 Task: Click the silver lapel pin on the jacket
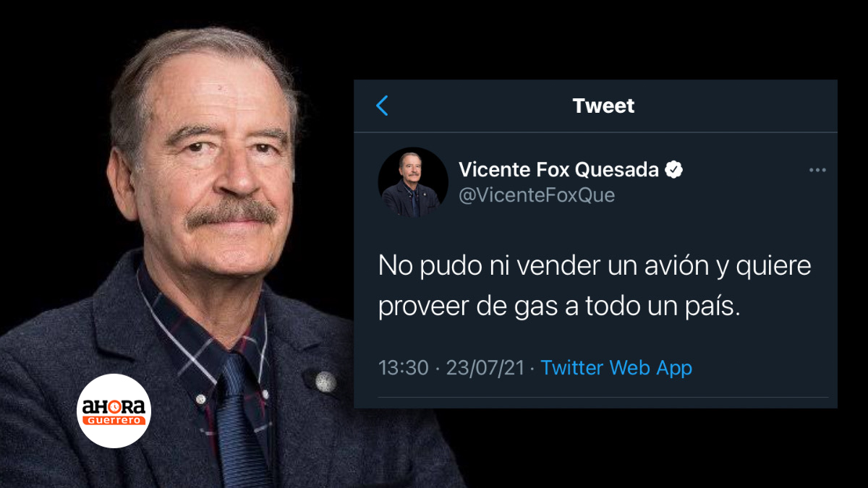tap(325, 381)
